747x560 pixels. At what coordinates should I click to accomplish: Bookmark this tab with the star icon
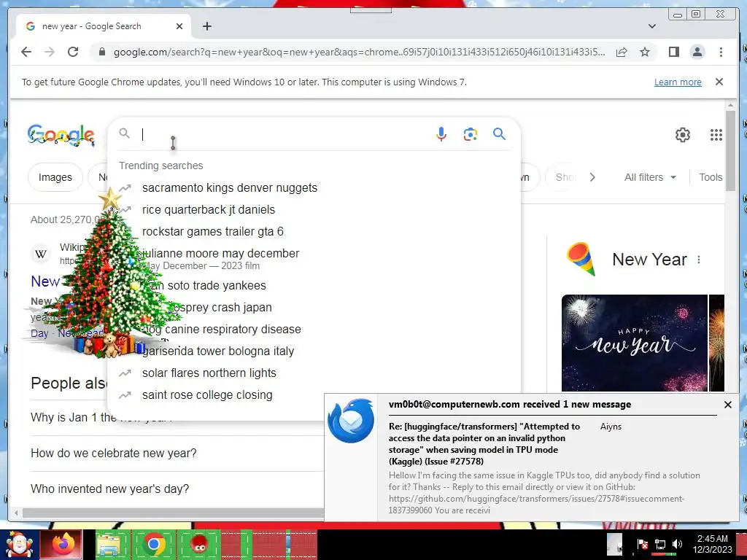click(645, 52)
